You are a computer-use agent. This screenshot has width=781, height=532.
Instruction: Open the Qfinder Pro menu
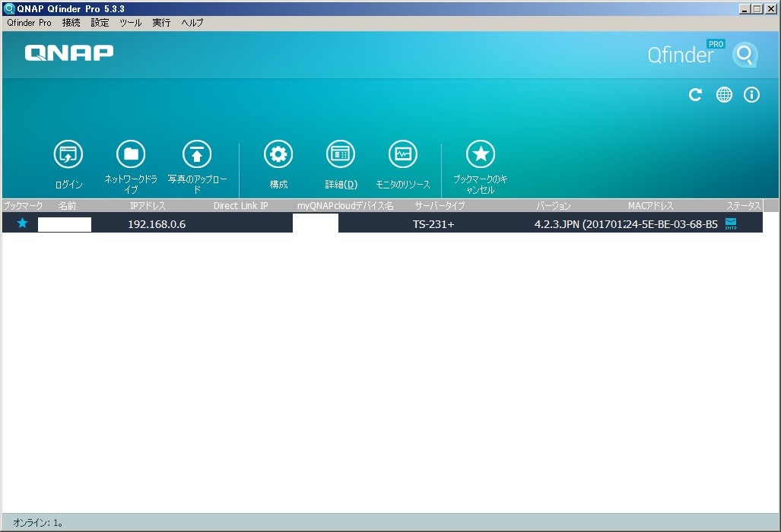tap(29, 23)
